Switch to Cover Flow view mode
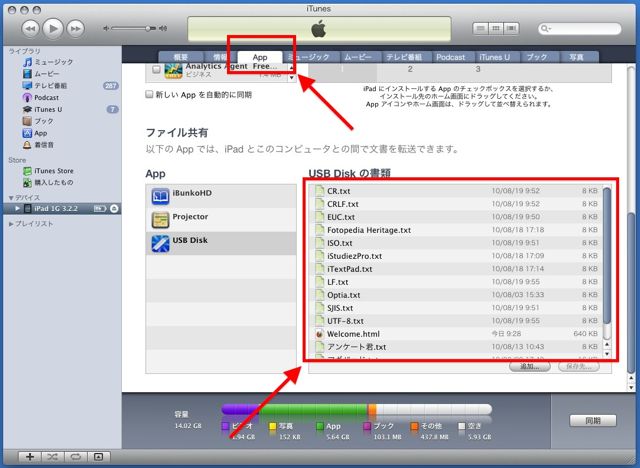This screenshot has height=468, width=640. (x=511, y=28)
